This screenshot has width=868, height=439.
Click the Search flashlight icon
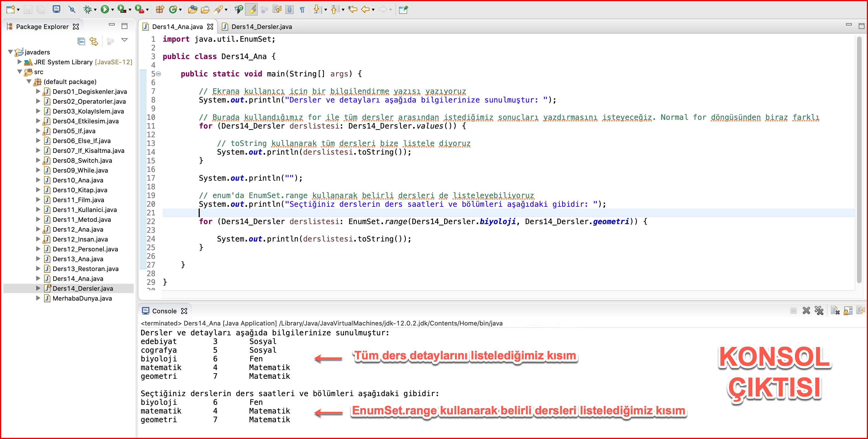pos(218,10)
